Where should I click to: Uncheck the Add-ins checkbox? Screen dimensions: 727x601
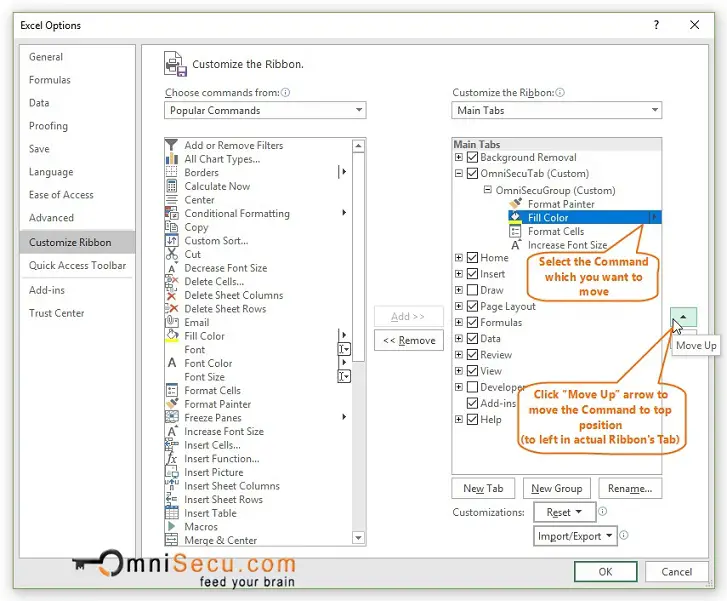(x=472, y=403)
